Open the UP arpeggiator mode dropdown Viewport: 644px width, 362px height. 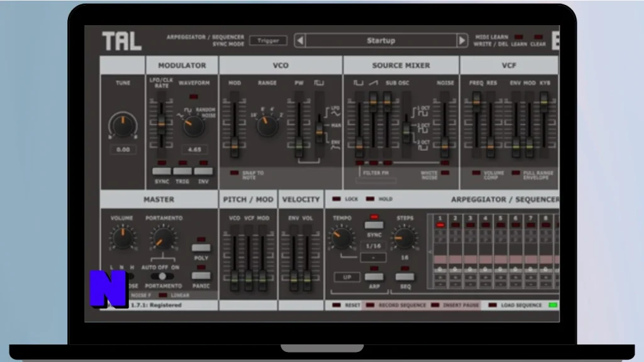click(x=347, y=277)
